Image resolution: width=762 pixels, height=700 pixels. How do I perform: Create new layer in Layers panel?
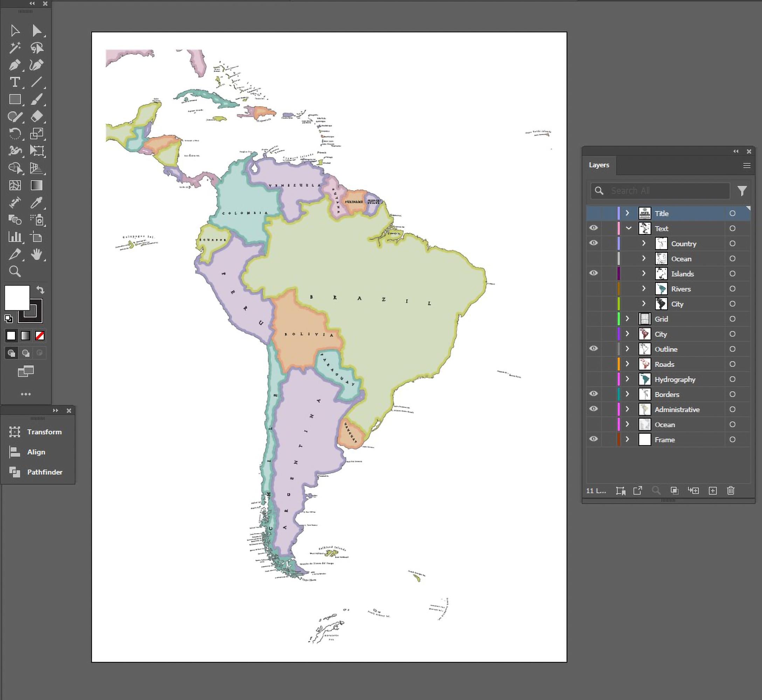pyautogui.click(x=712, y=491)
